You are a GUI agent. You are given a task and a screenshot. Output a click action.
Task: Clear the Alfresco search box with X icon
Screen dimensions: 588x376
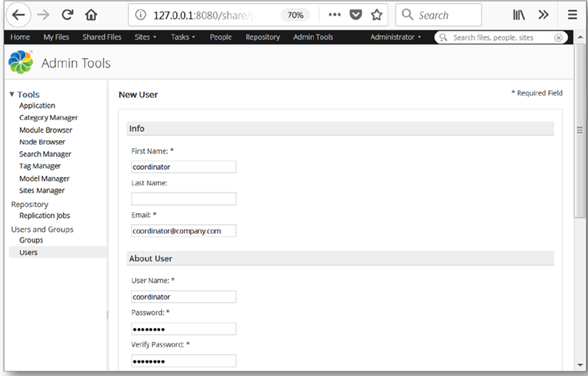tap(558, 38)
